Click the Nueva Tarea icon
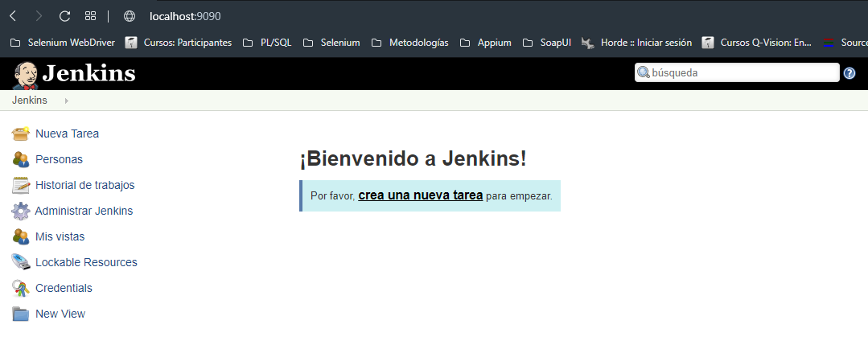868x341 pixels. click(21, 134)
